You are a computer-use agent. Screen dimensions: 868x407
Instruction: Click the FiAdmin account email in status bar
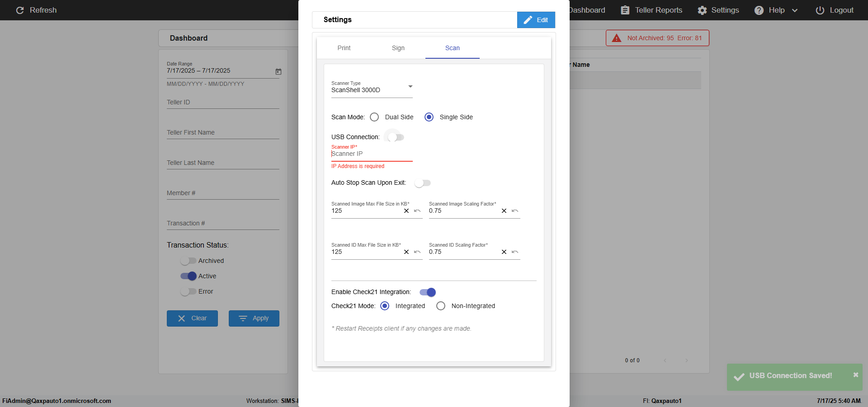[57, 401]
